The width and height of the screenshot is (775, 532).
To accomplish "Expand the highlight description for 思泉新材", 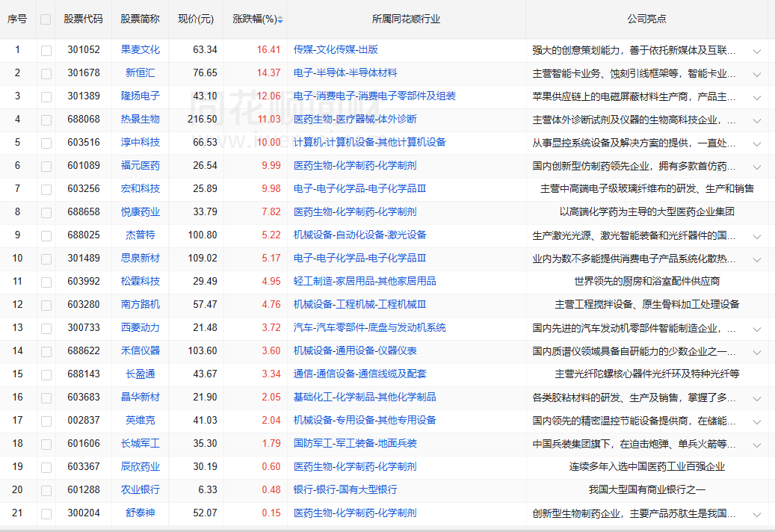I will [x=757, y=260].
